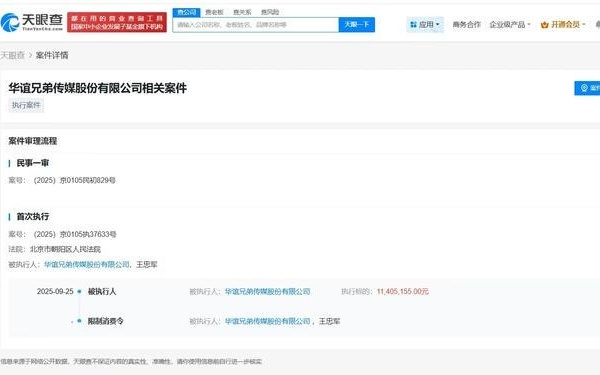Select the 查老板 search tab
The width and height of the screenshot is (600, 375).
tap(214, 12)
